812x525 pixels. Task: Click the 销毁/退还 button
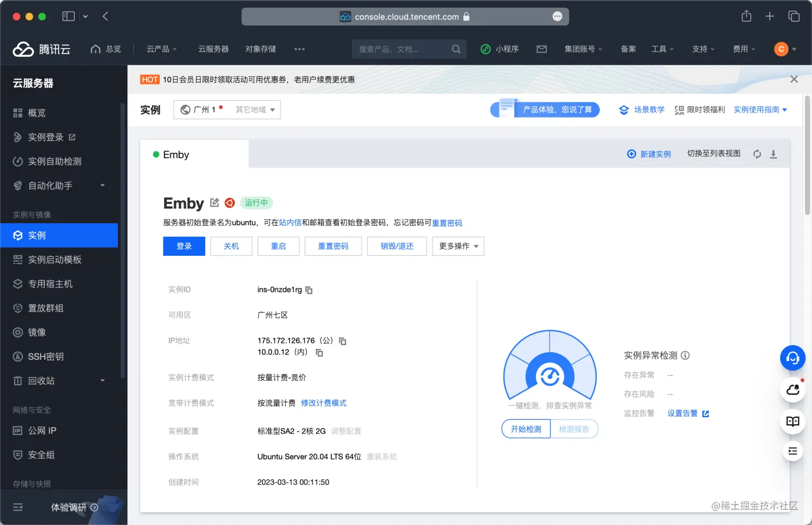397,246
